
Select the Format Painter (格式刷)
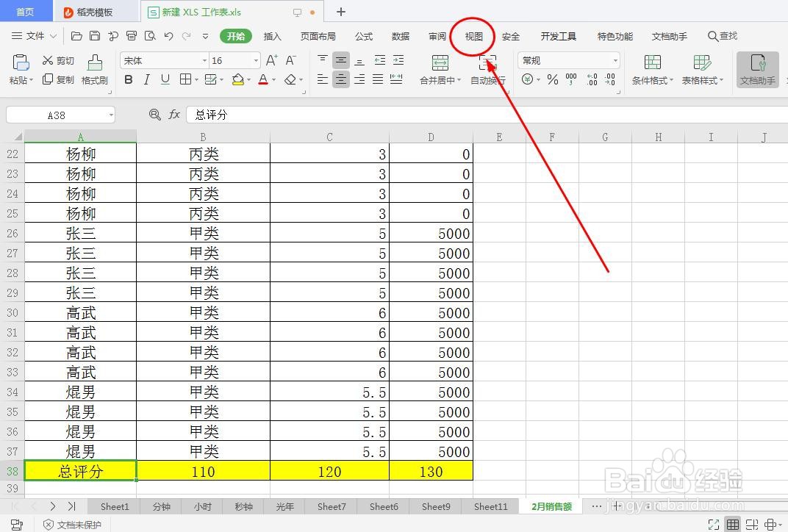(95, 69)
